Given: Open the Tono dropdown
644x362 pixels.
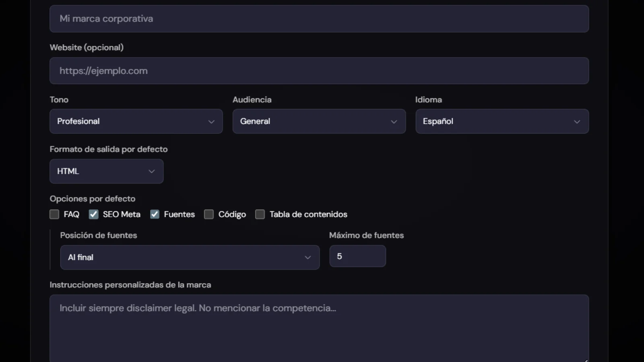Looking at the screenshot, I should 136,121.
